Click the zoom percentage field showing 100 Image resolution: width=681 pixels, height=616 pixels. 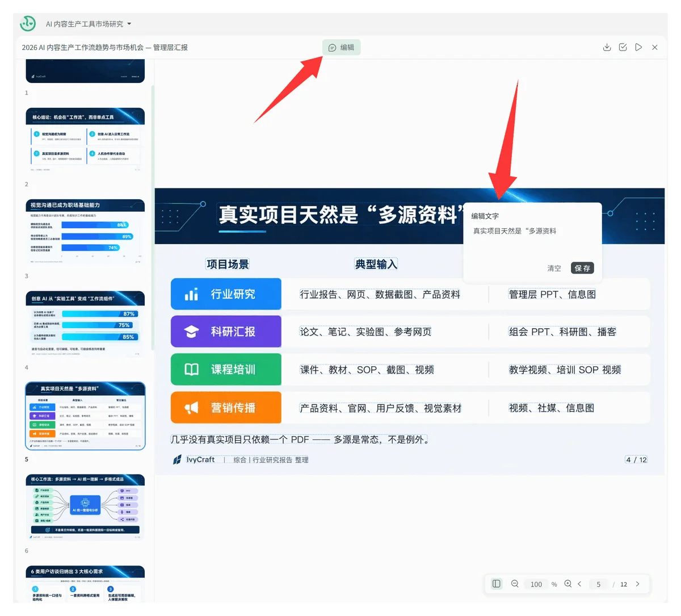pos(536,584)
